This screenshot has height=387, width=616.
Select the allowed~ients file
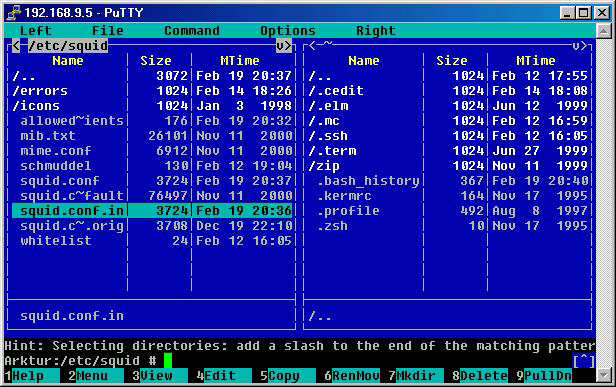(152, 121)
